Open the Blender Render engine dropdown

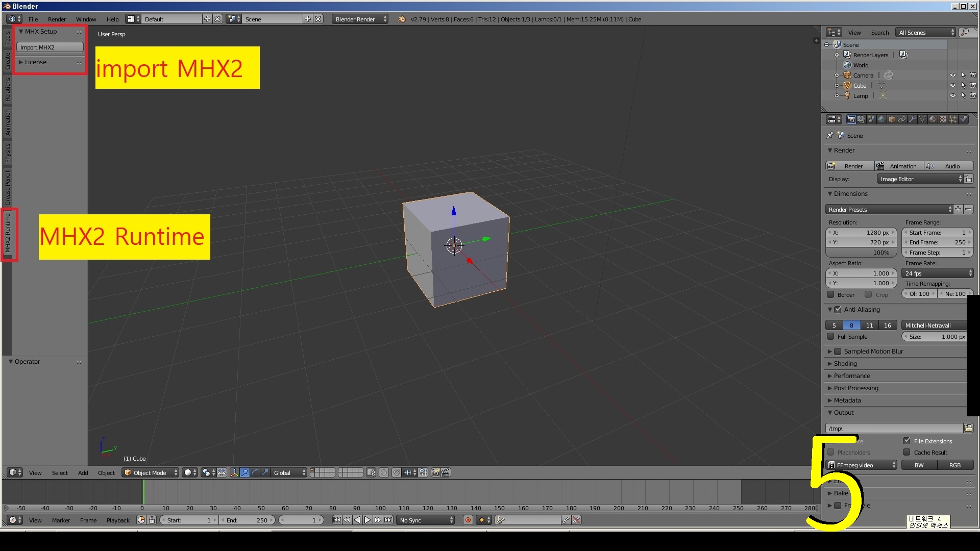(360, 19)
